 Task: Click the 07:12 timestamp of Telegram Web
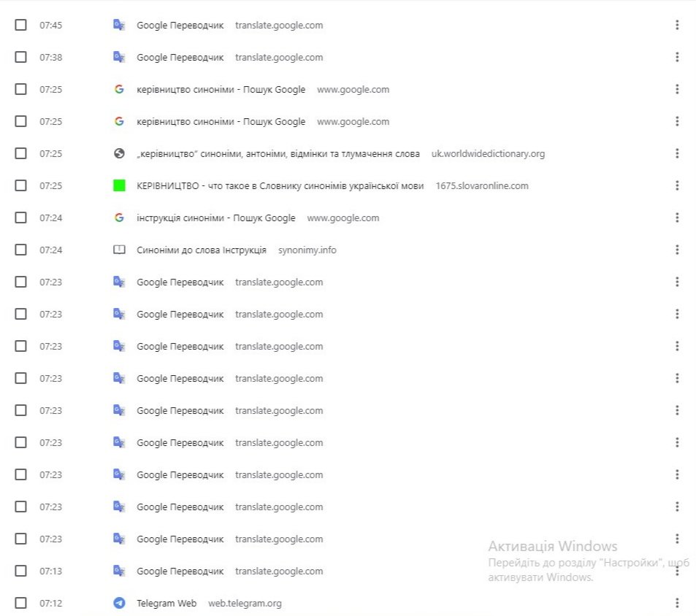tap(50, 603)
